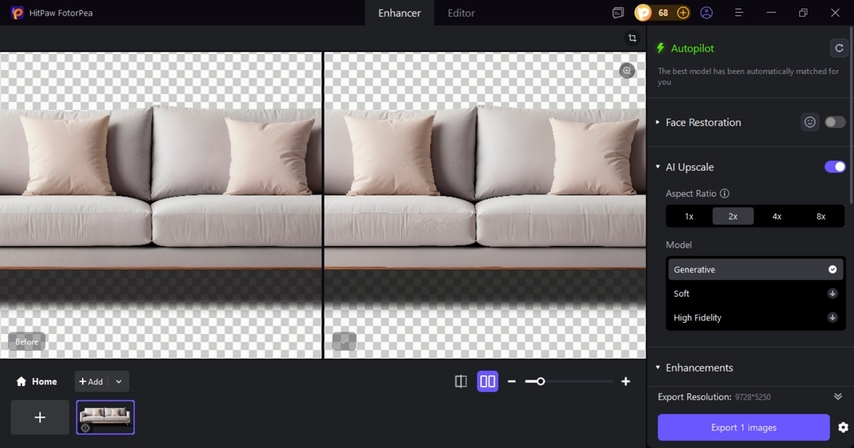Set upscale ratio to 2x

pos(733,216)
